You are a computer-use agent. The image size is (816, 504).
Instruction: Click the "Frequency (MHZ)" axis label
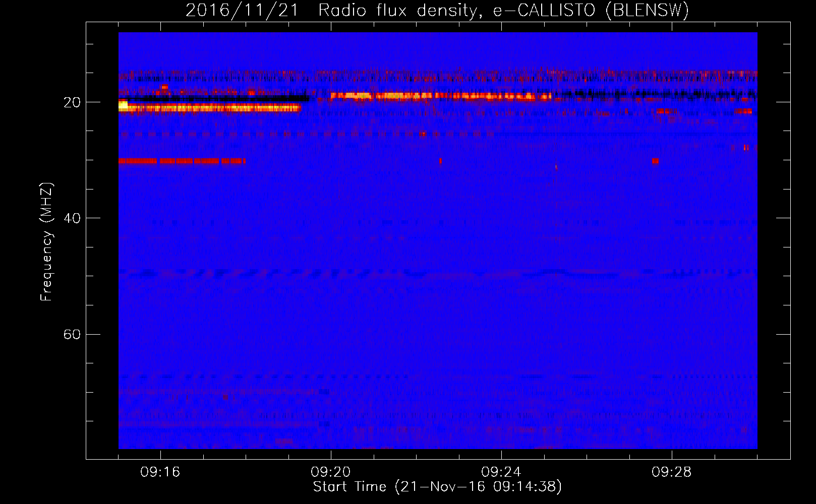click(46, 242)
